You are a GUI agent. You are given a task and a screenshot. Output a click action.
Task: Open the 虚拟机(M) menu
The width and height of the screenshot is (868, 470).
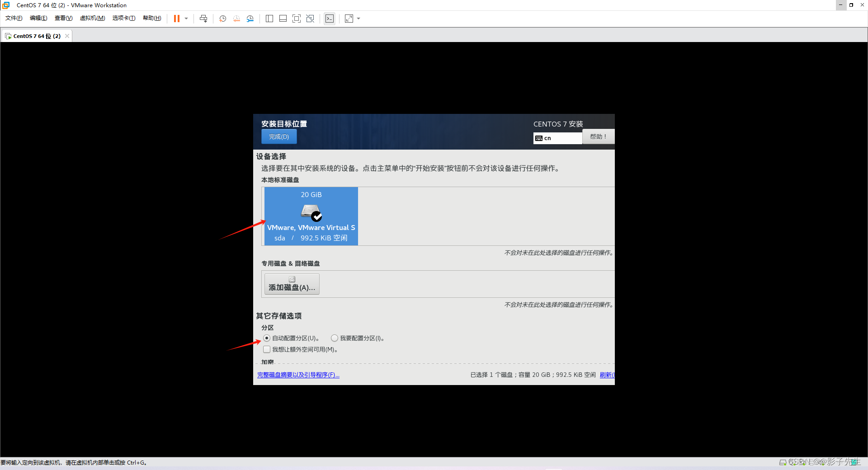point(92,18)
